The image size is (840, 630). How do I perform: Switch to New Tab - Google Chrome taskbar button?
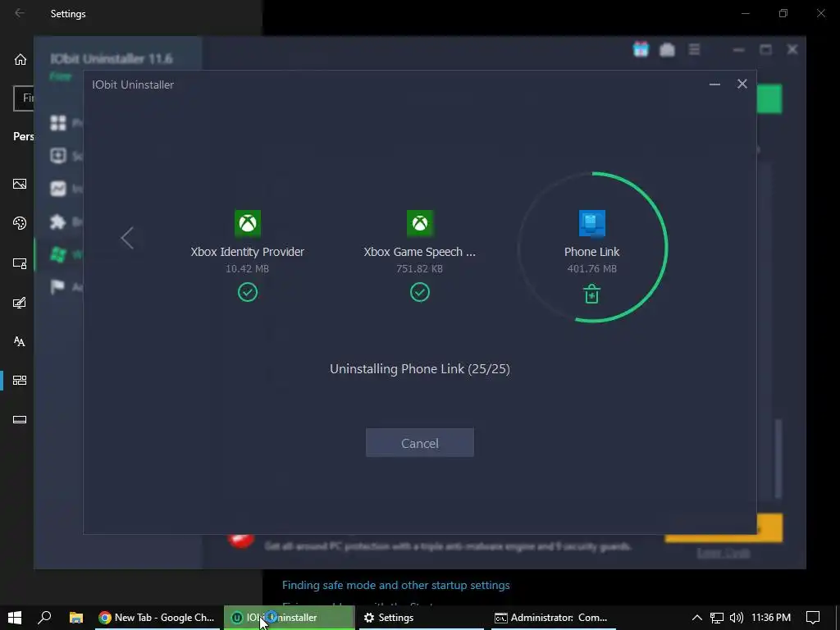[157, 617]
